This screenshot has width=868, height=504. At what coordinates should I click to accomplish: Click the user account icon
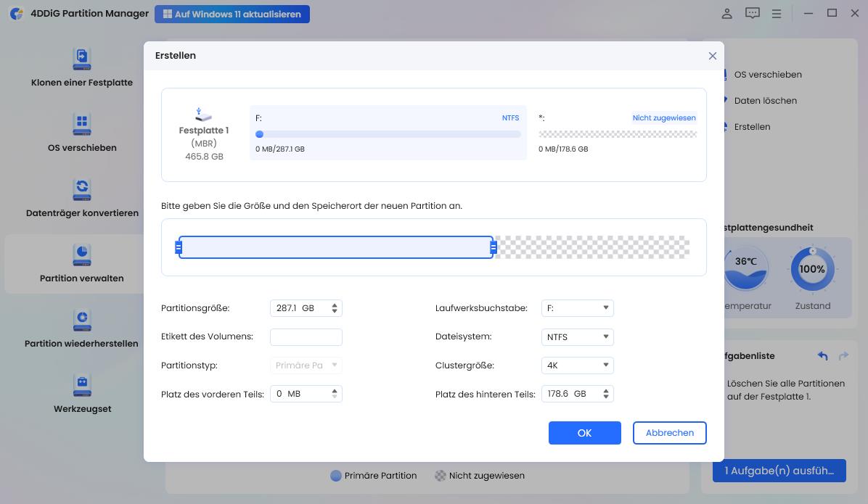(x=726, y=14)
